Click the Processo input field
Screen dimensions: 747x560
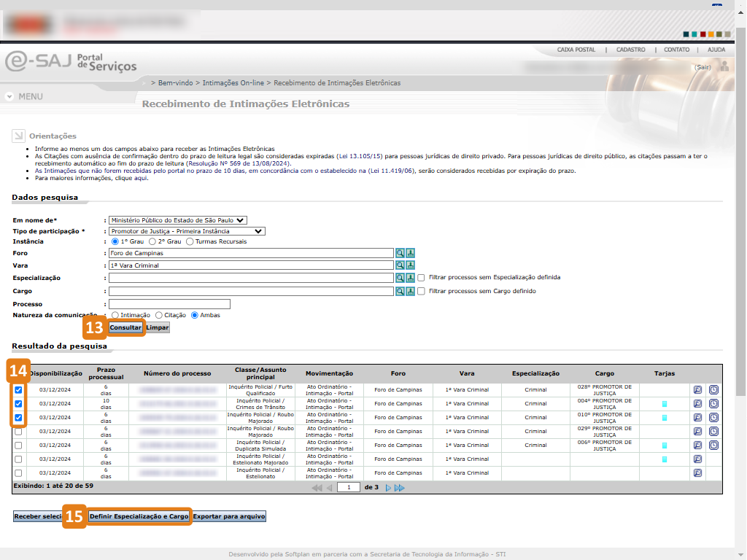[x=169, y=304]
